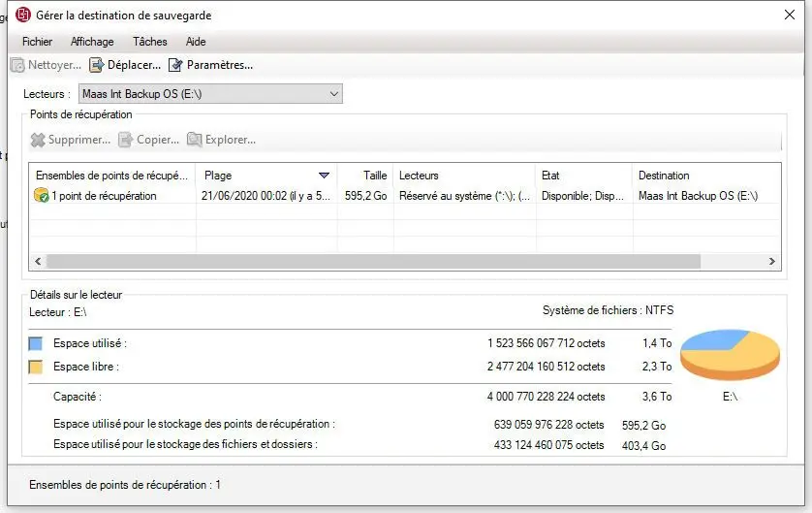Click the E:\ drive pie chart
The width and height of the screenshot is (812, 513).
click(730, 355)
